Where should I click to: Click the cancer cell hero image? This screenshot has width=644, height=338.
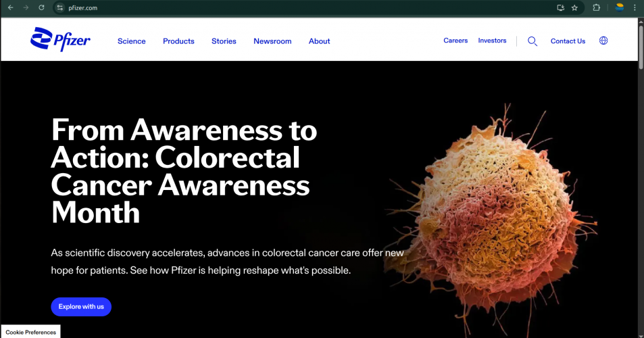pyautogui.click(x=491, y=222)
